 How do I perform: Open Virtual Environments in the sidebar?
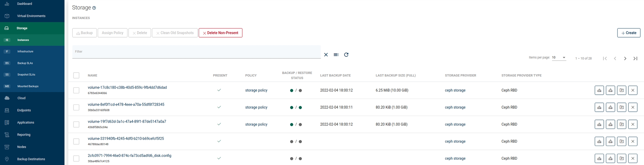pos(31,16)
